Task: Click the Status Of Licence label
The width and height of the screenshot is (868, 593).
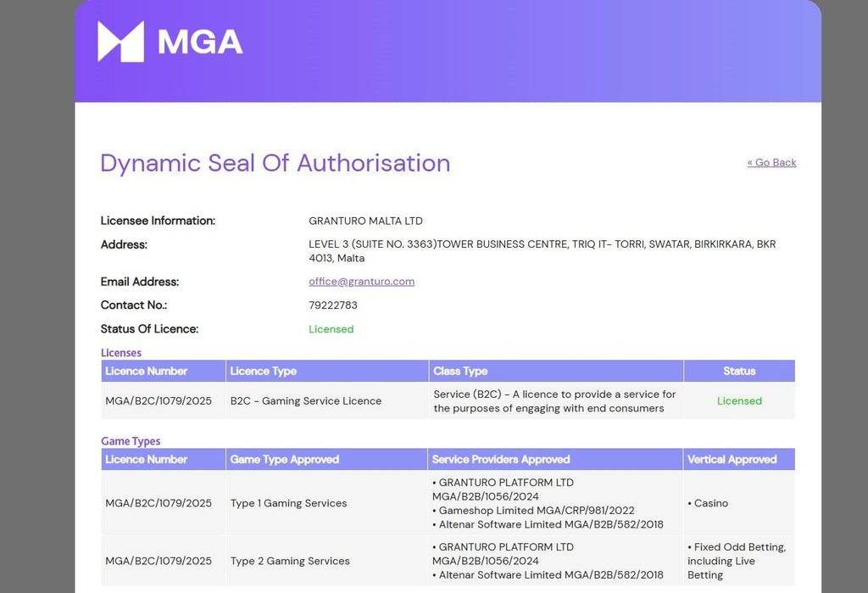Action: pos(149,329)
